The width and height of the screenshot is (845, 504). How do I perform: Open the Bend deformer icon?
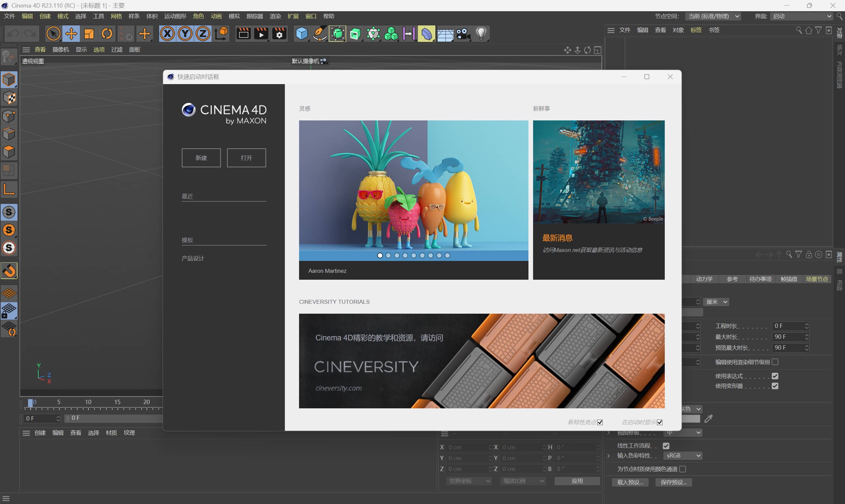426,34
